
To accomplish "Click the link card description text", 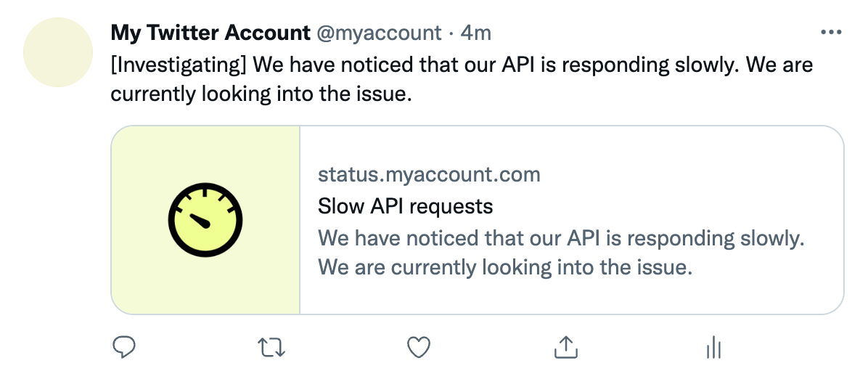I will (x=562, y=238).
